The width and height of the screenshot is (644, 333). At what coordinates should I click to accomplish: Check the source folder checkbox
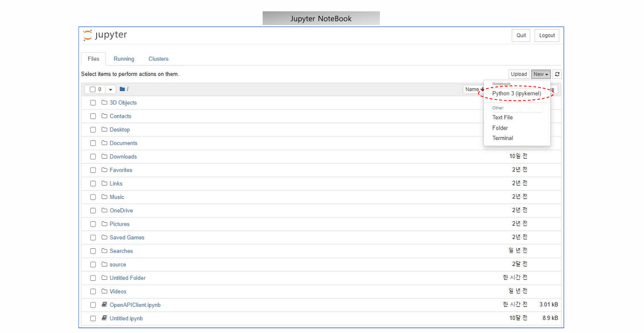[x=93, y=265]
